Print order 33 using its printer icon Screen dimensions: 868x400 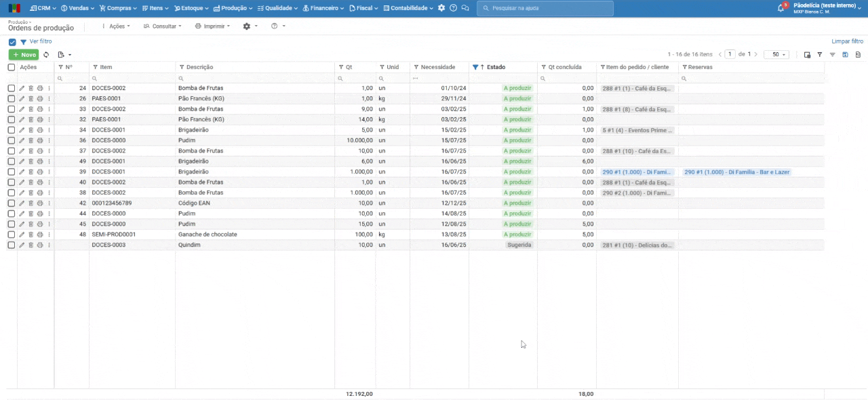pyautogui.click(x=40, y=109)
